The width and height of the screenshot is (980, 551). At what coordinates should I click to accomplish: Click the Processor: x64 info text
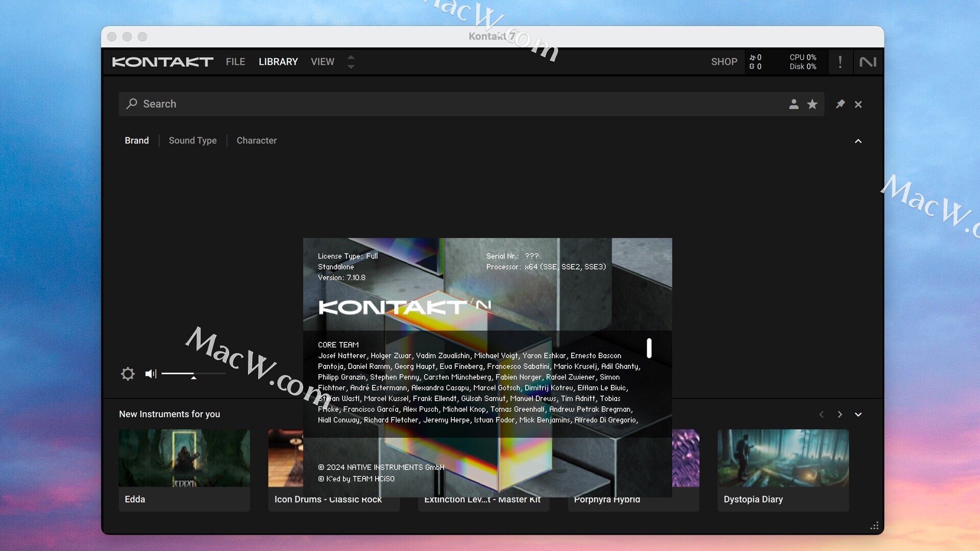pos(546,267)
